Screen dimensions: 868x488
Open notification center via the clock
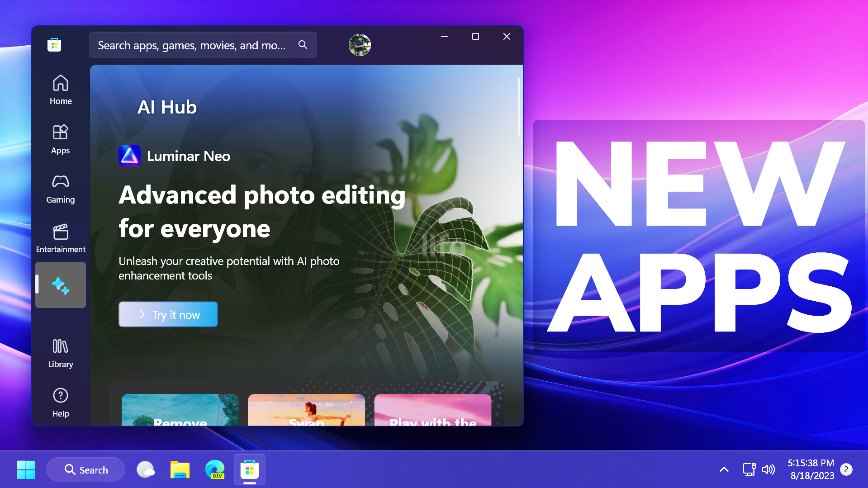click(811, 469)
